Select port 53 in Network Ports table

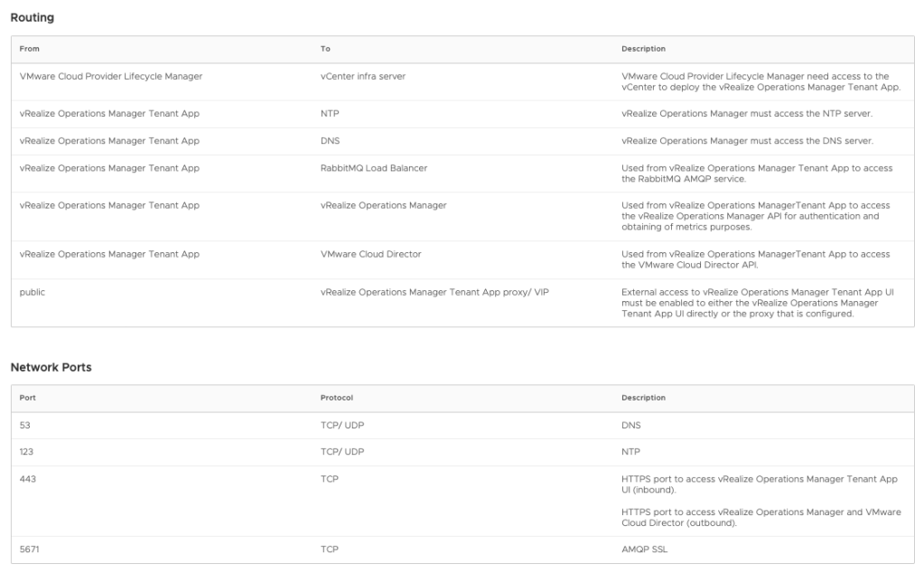point(25,424)
